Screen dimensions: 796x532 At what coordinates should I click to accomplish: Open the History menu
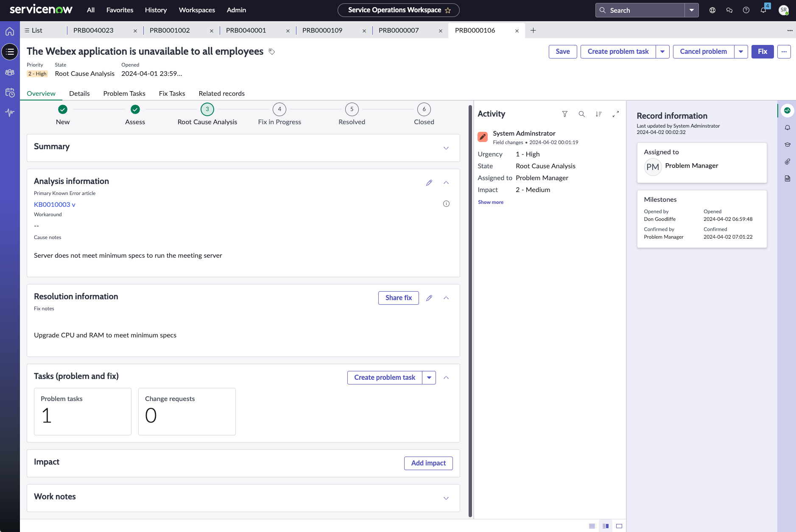pyautogui.click(x=156, y=10)
